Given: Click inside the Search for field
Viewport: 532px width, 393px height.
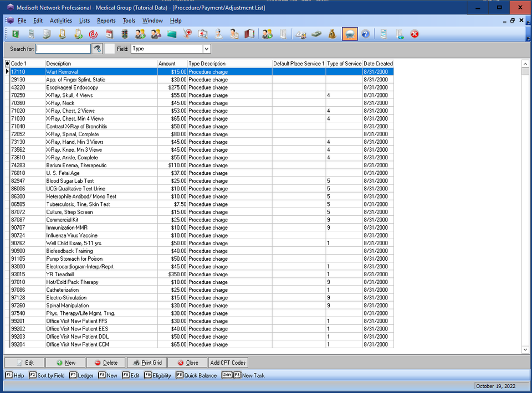Looking at the screenshot, I should click(64, 49).
